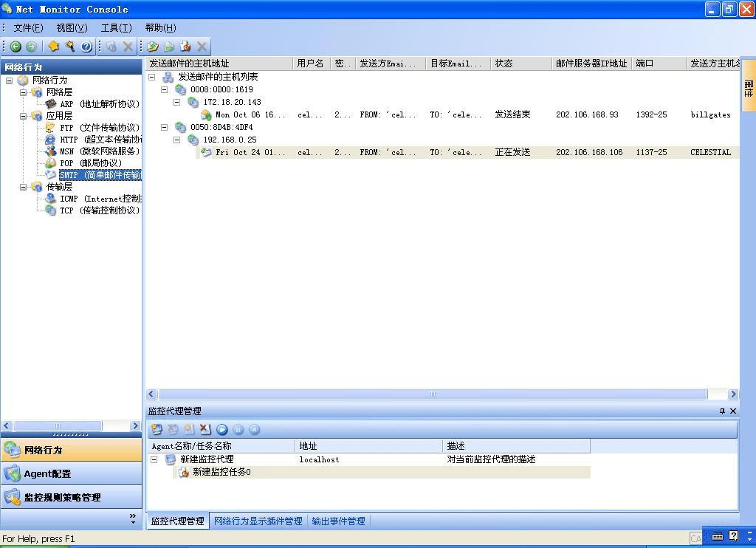The width and height of the screenshot is (756, 548).
Task: Close the 监控代理管理 panel
Action: [x=733, y=411]
